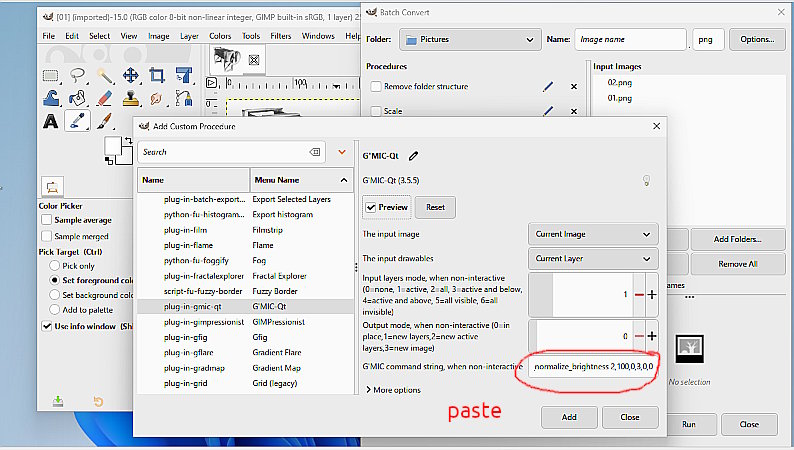Viewport: 794px width, 450px height.
Task: Click the lightbulb help icon
Action: (646, 181)
